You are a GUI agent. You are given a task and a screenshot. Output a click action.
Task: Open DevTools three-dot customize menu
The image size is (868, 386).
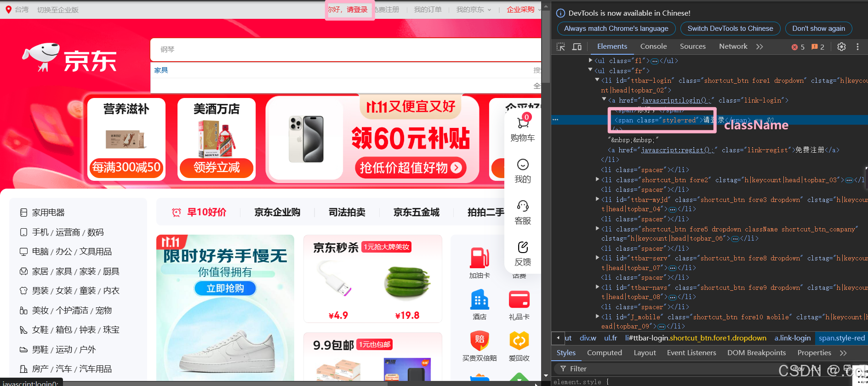[857, 46]
